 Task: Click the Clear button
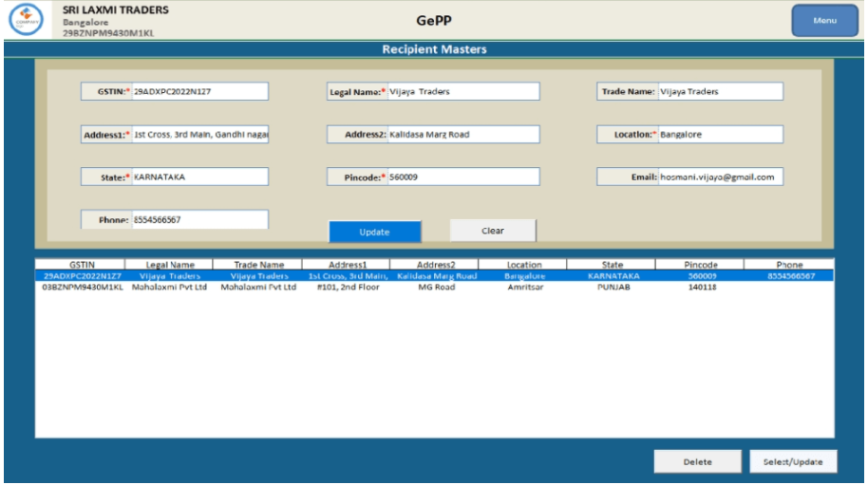[x=493, y=231]
